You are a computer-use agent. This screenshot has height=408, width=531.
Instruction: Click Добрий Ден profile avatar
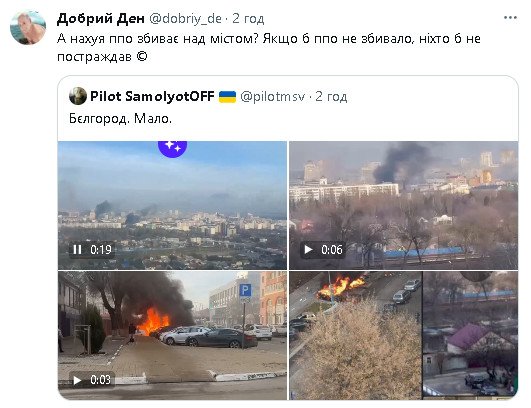(x=28, y=28)
